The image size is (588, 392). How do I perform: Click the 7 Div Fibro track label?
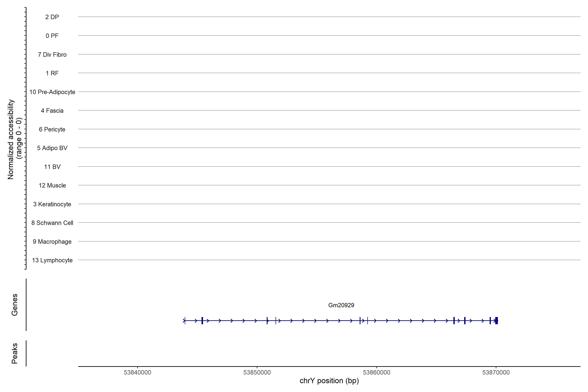point(52,55)
